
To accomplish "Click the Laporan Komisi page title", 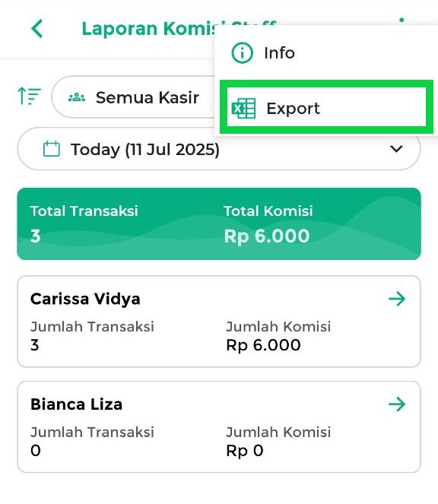I will point(150,29).
